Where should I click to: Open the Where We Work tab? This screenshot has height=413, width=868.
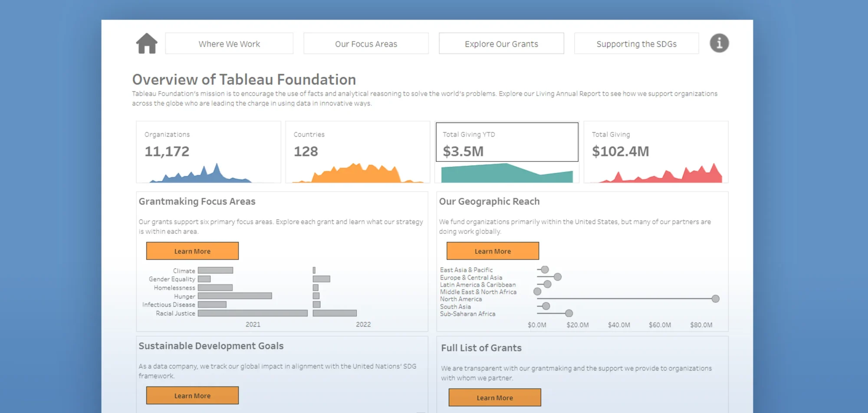[x=229, y=44]
